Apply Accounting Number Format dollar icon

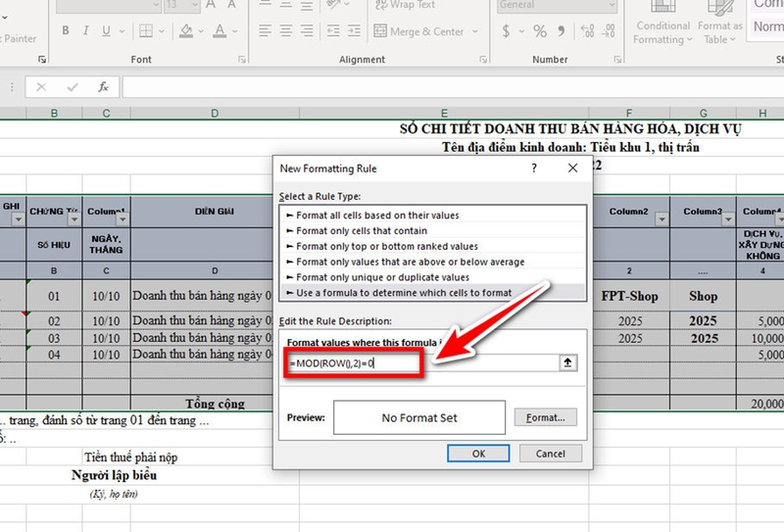point(506,31)
